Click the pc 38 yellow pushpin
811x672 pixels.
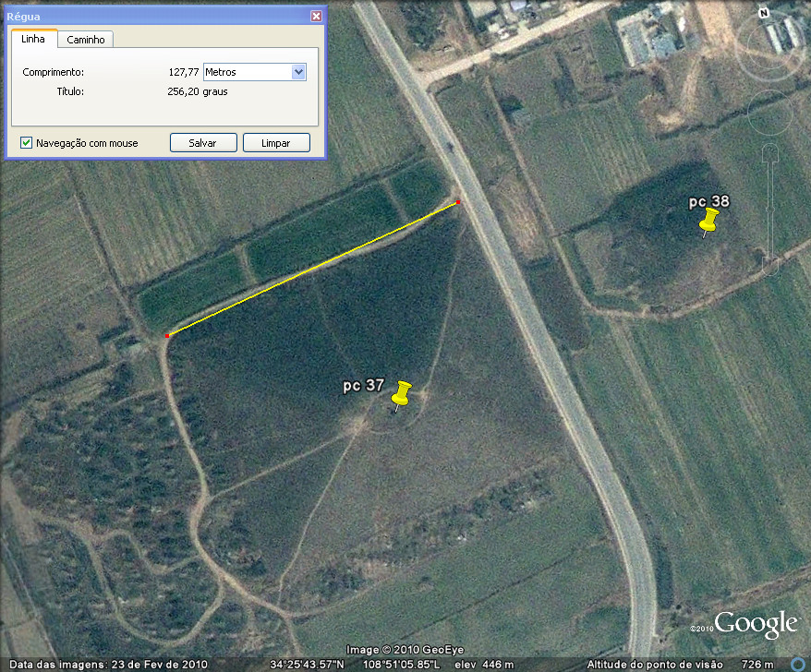[x=708, y=221]
